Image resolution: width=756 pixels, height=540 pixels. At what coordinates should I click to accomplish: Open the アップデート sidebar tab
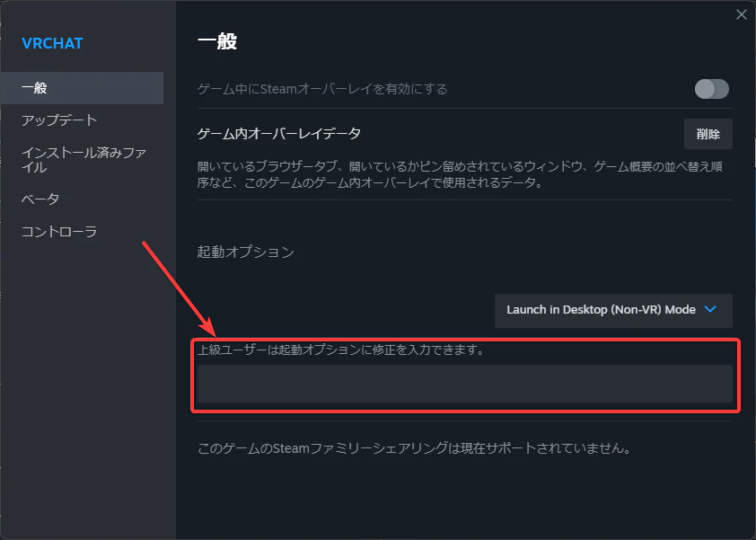click(x=59, y=120)
